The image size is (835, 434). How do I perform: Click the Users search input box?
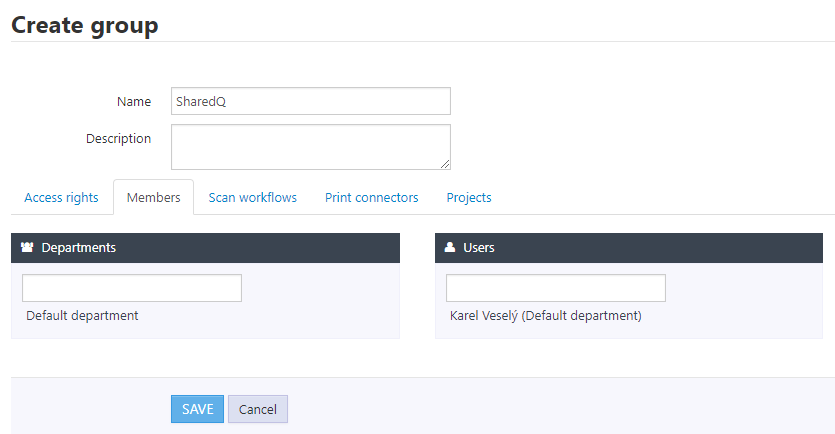[555, 288]
